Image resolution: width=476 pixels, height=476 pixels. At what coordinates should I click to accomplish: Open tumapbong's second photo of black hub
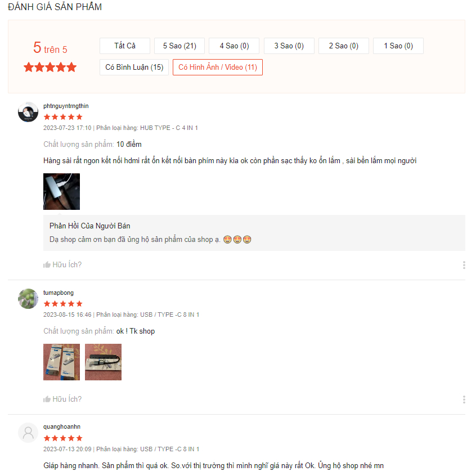click(x=103, y=362)
